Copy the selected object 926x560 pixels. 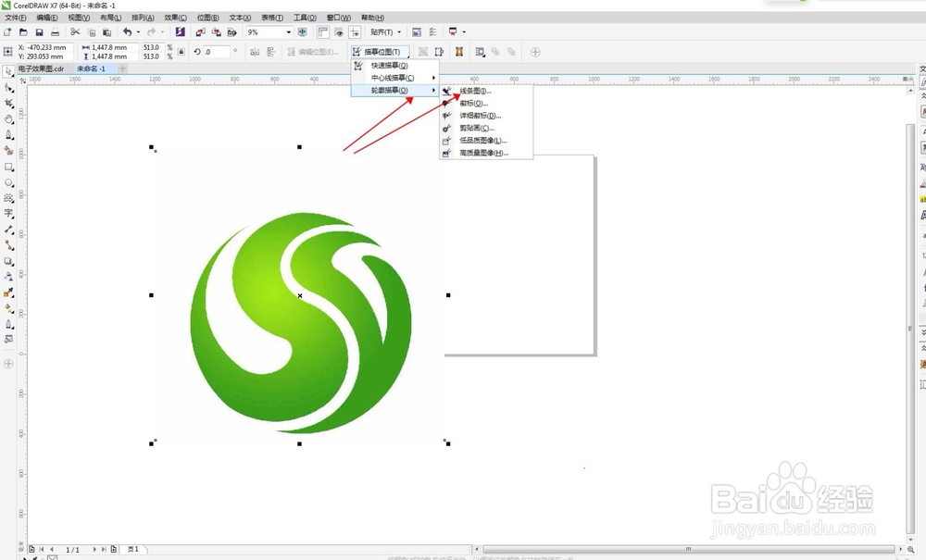[x=92, y=31]
